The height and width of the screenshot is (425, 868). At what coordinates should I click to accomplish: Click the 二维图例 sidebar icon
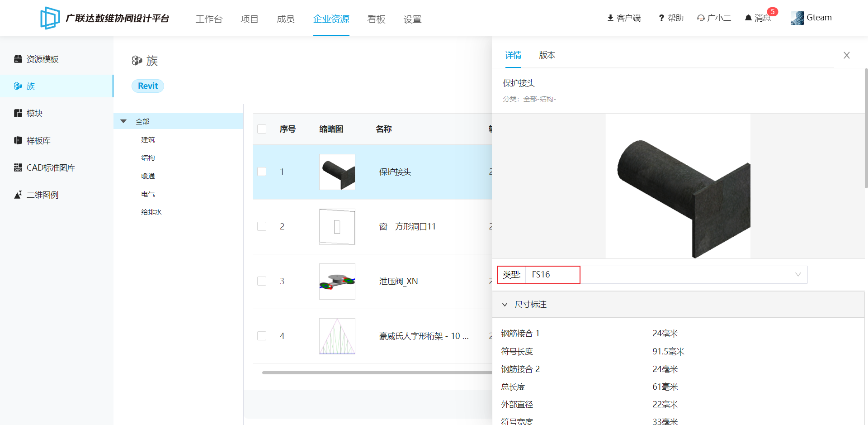pyautogui.click(x=18, y=195)
